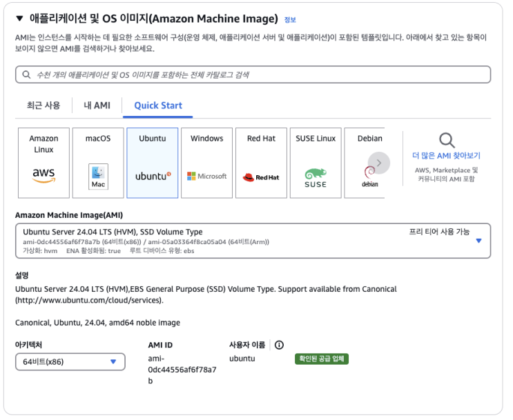Choose the Amazon Linux OS card
Viewport: 513px width, 420px height.
43,163
